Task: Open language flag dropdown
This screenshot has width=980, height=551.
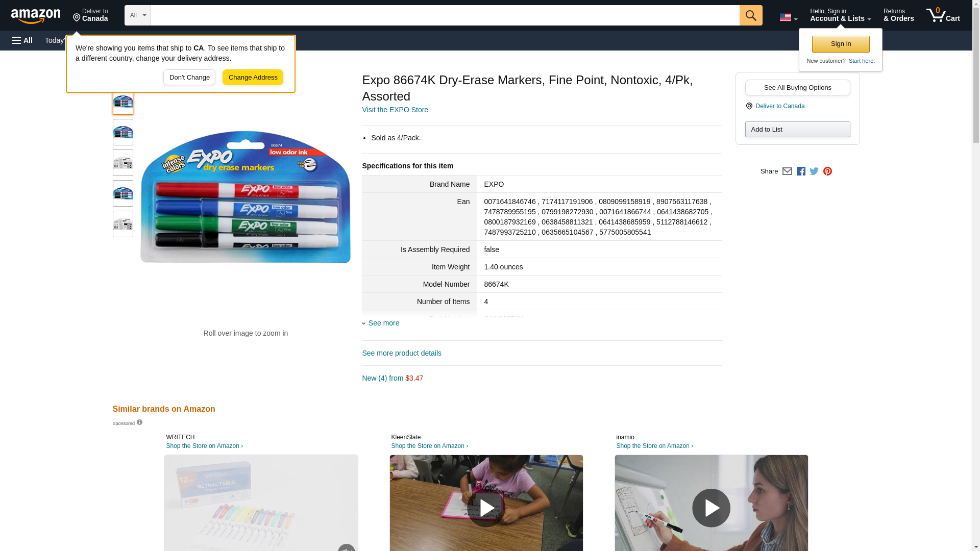Action: point(788,17)
